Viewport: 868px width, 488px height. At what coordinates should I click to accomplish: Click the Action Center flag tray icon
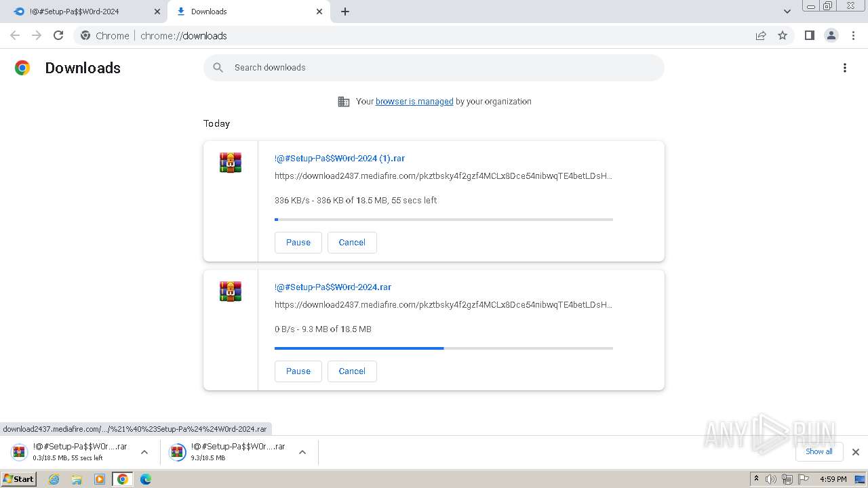[804, 479]
